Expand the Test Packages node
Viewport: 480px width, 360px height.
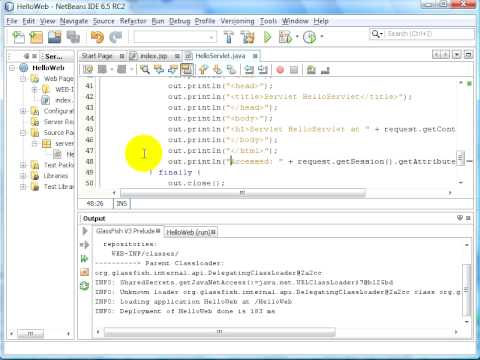coord(23,165)
